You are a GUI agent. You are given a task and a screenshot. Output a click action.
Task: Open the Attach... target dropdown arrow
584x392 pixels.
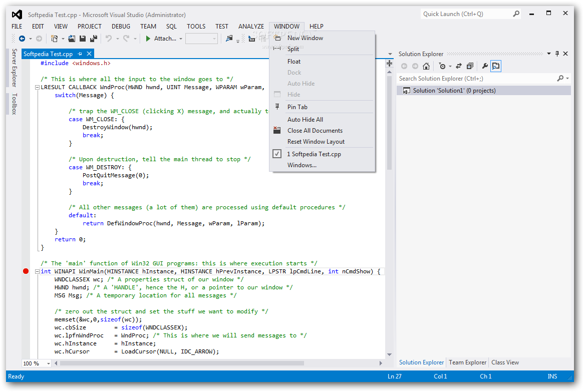pos(181,39)
